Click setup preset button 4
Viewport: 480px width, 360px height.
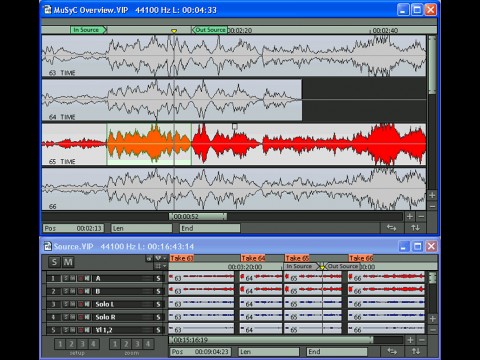click(x=93, y=344)
